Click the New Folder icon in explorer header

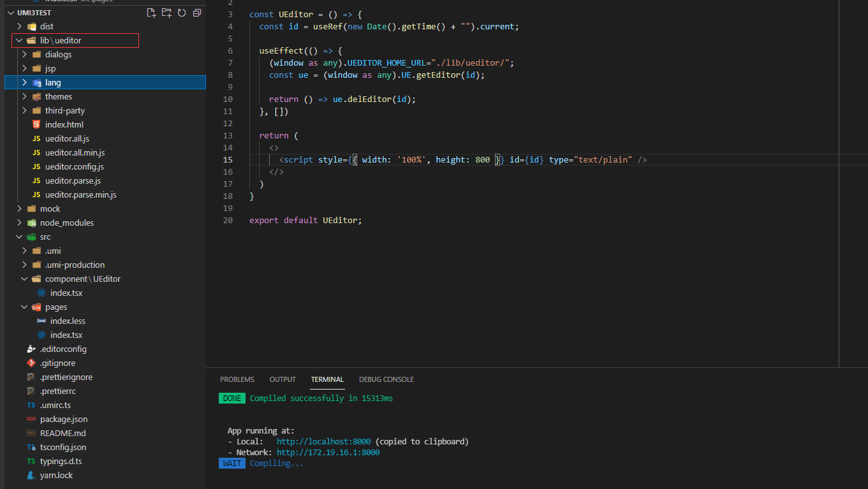pos(166,13)
